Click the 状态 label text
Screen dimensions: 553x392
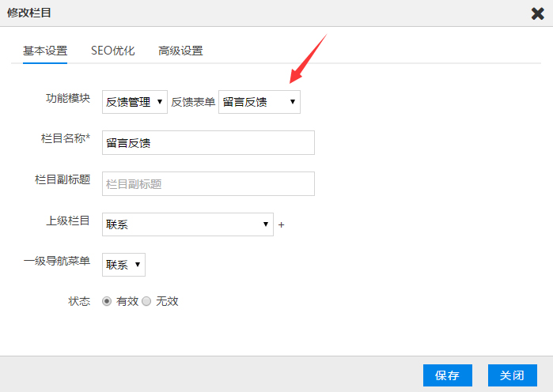(79, 301)
